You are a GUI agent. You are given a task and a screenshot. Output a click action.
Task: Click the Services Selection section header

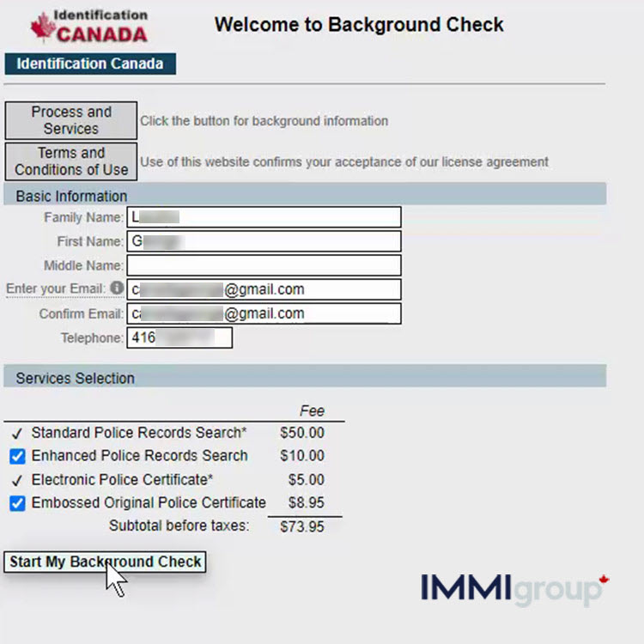point(76,378)
